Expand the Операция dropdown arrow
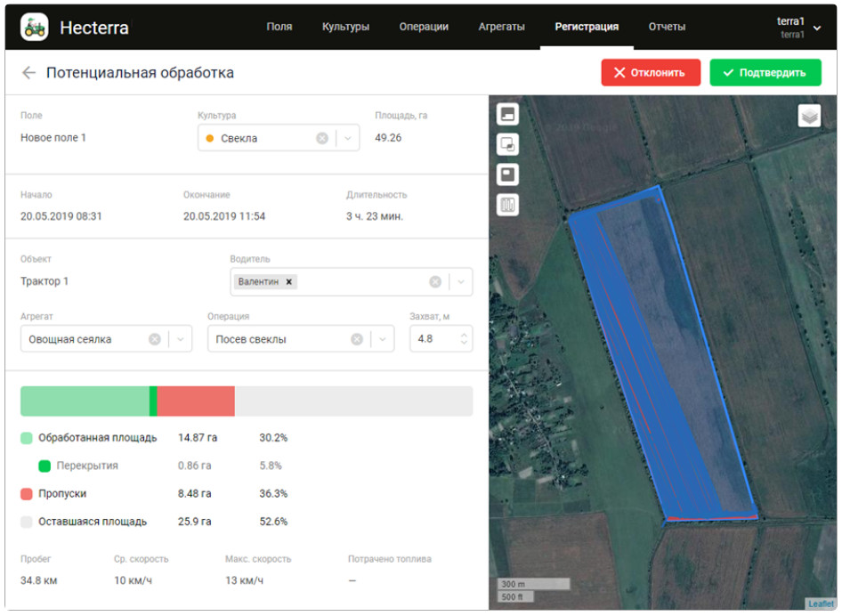This screenshot has height=616, width=842. click(383, 339)
